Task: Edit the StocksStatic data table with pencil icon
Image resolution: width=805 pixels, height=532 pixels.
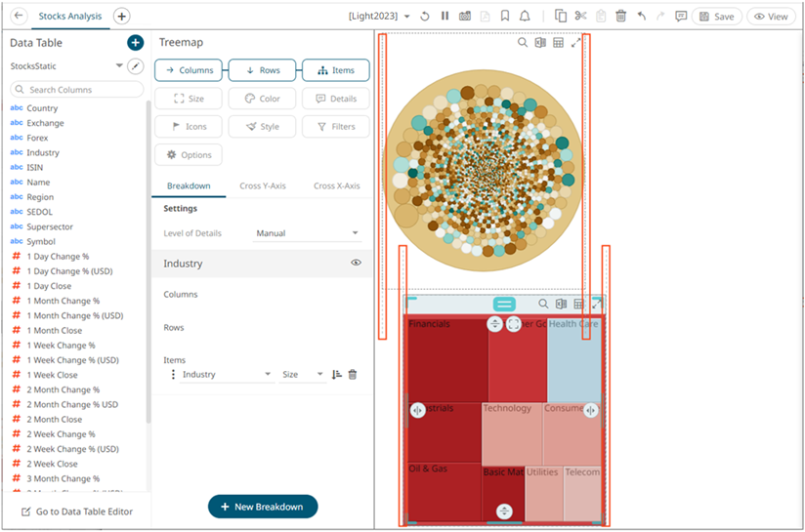Action: tap(136, 66)
